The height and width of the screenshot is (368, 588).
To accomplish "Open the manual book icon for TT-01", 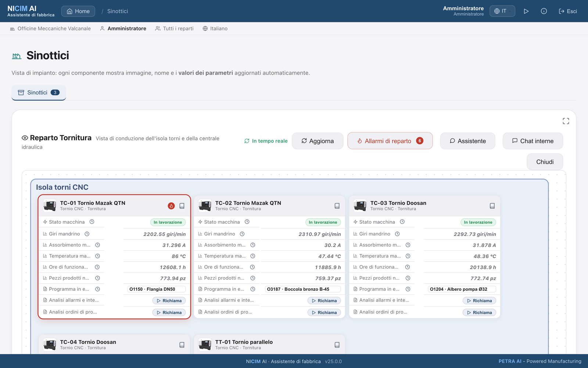I will point(337,345).
